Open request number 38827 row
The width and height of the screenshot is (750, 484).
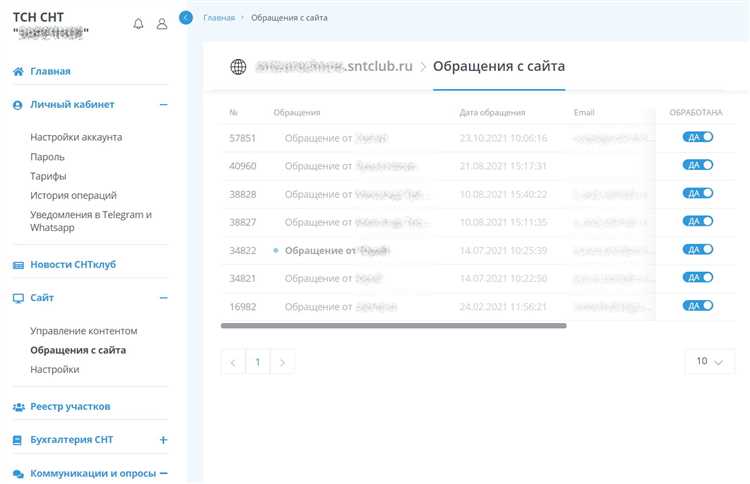[478, 222]
